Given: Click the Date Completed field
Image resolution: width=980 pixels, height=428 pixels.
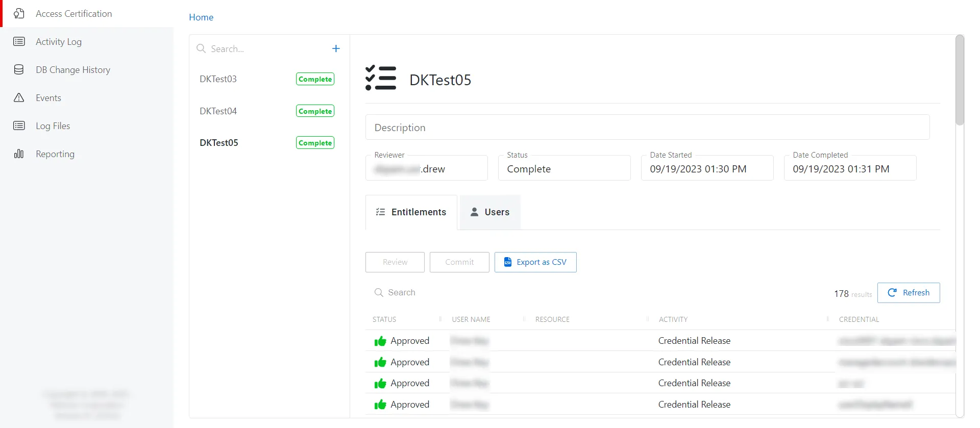Looking at the screenshot, I should pos(850,168).
